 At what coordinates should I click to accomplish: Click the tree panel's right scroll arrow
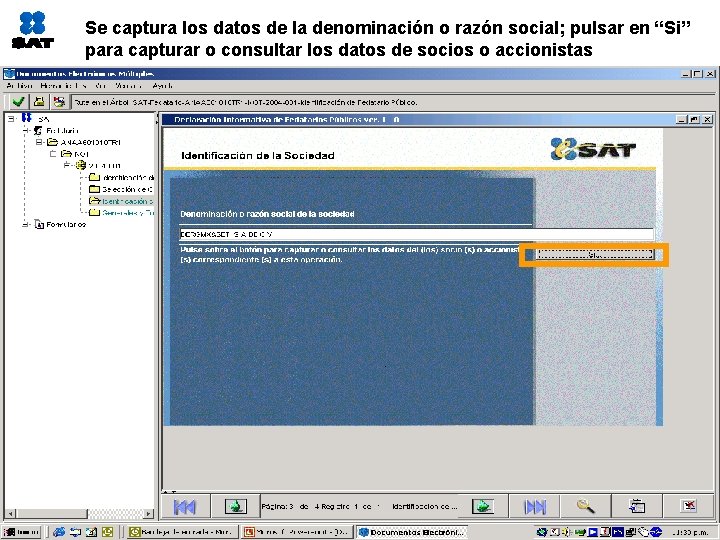tap(149, 513)
